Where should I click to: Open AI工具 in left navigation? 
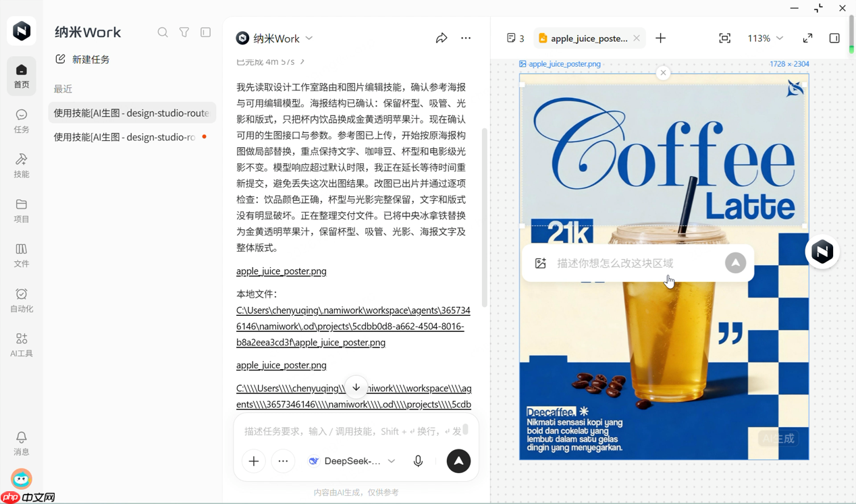coord(22,345)
